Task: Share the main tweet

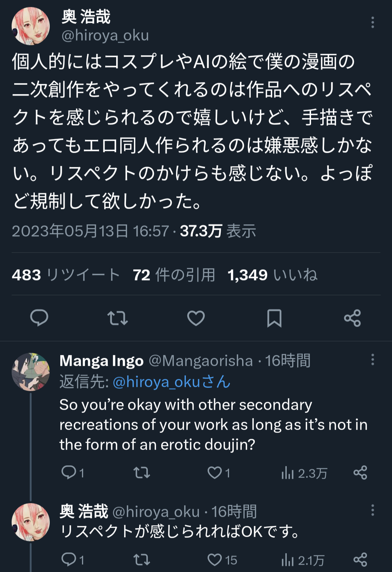Action: pyautogui.click(x=352, y=318)
